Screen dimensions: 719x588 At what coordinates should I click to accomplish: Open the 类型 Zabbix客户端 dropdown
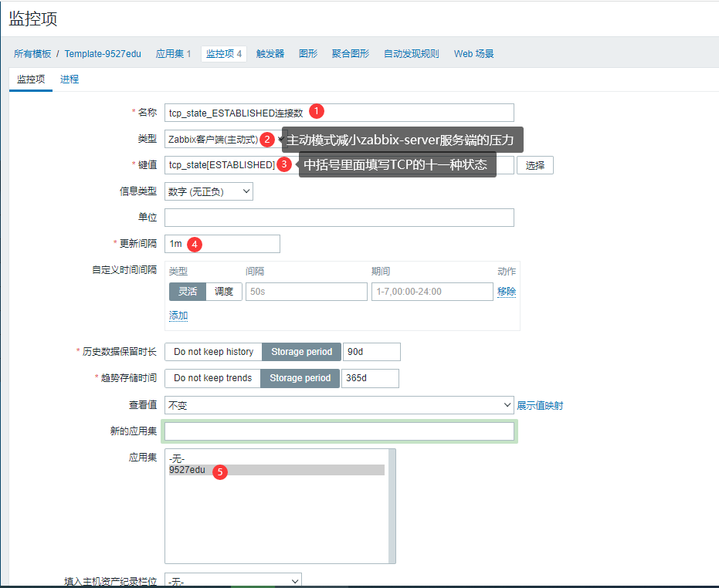point(212,140)
